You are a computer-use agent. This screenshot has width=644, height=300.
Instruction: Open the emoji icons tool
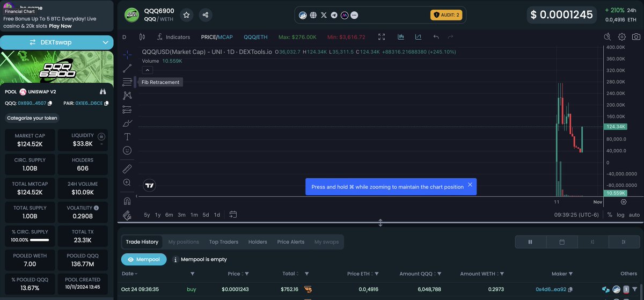[x=127, y=151]
